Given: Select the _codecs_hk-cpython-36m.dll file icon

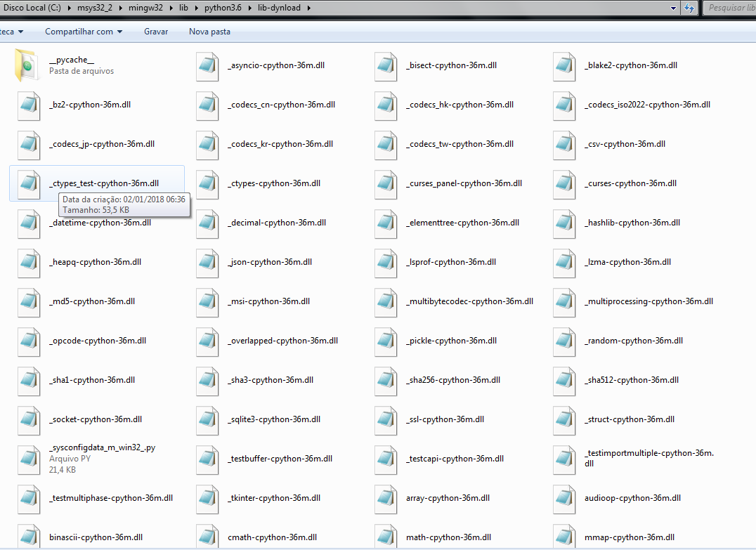Looking at the screenshot, I should 386,105.
